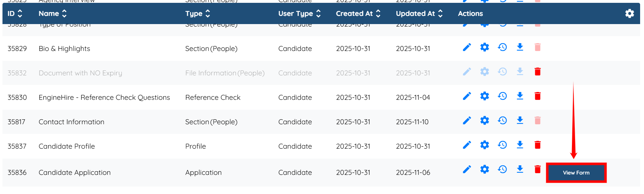Screen dimensions: 644x194
Task: Edit the Bio & Highlights form
Action: click(467, 47)
